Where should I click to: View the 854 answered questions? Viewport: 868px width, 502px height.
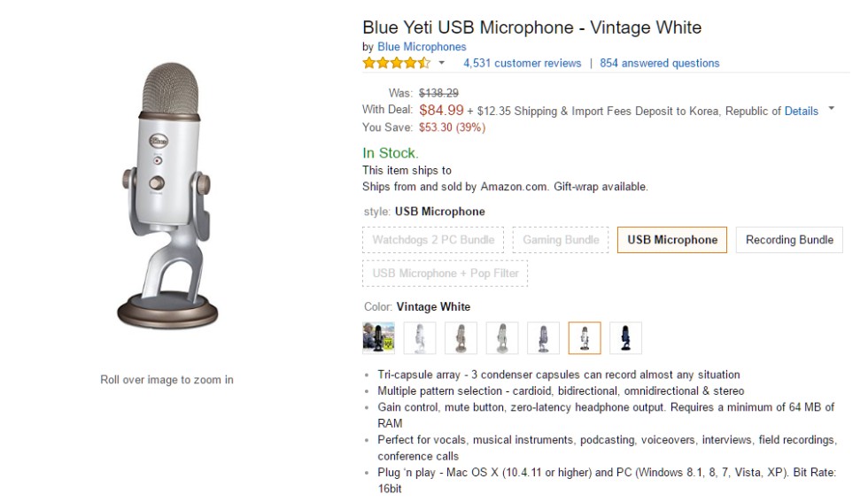(659, 63)
